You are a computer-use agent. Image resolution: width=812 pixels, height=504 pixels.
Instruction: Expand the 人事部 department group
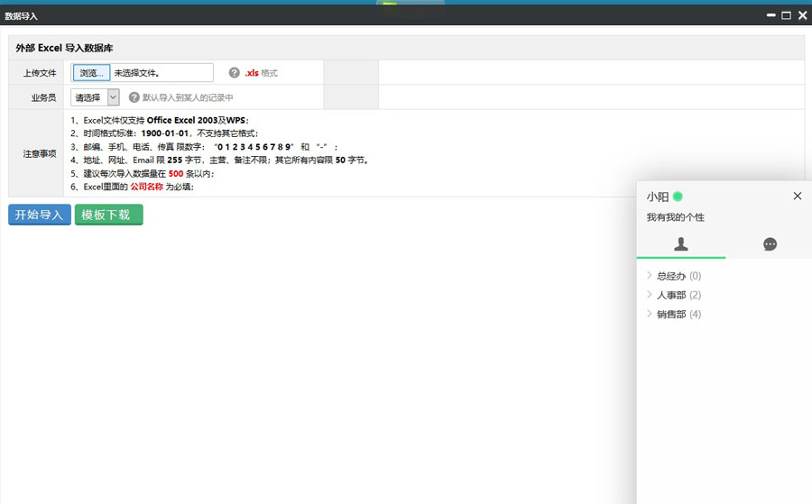tap(671, 295)
